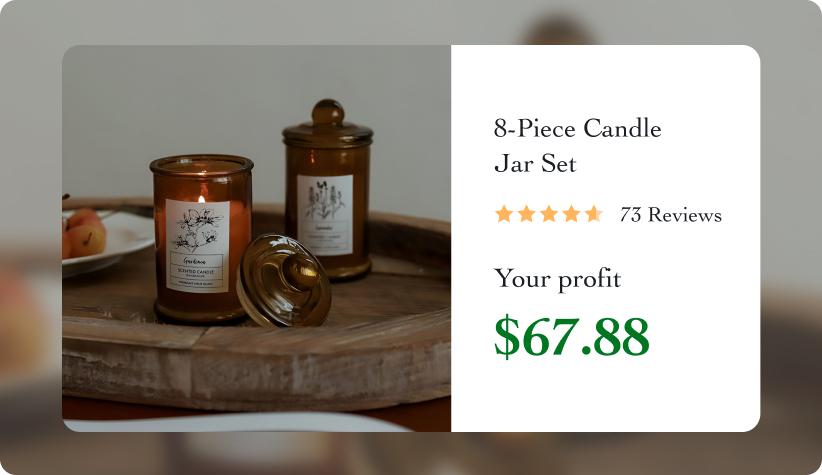This screenshot has width=822, height=475.
Task: Click the round knob atop rear jar
Action: (x=327, y=112)
